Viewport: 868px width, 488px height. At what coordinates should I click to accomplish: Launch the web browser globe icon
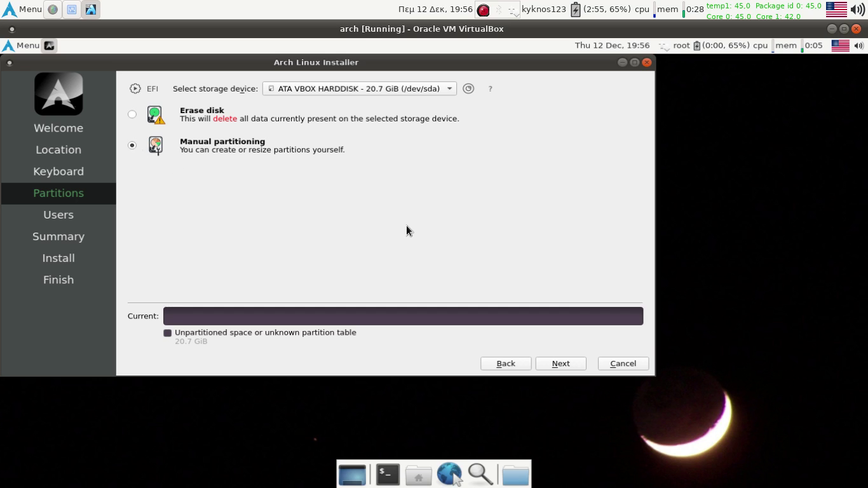tap(449, 474)
